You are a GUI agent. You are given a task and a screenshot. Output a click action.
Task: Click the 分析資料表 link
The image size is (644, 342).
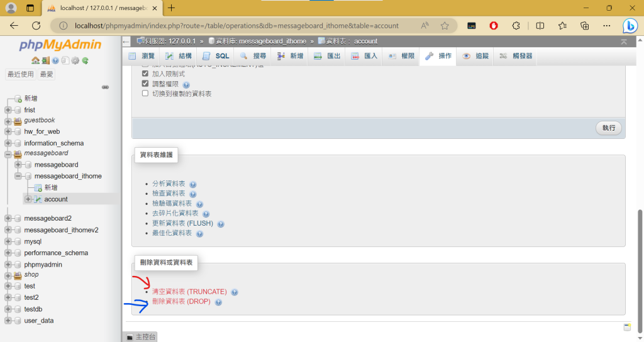pos(169,184)
